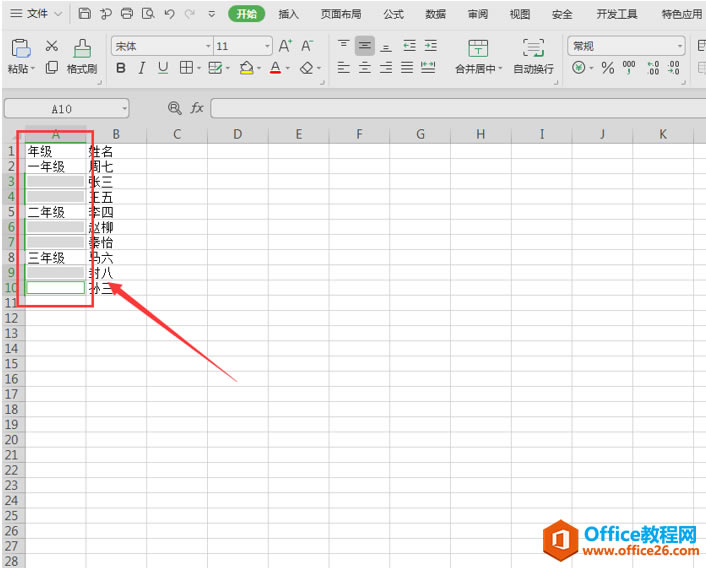Toggle vertical middle alignment
706x568 pixels.
point(365,45)
